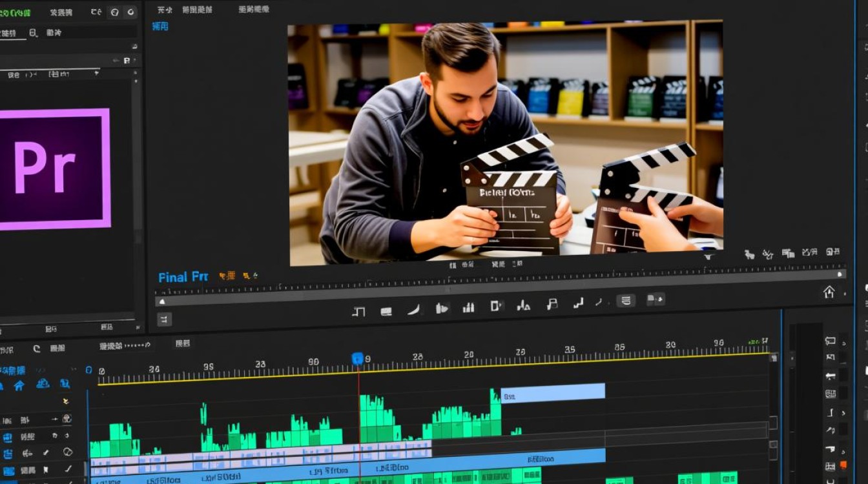Click the blue magnifier icon in the track header

(65, 383)
